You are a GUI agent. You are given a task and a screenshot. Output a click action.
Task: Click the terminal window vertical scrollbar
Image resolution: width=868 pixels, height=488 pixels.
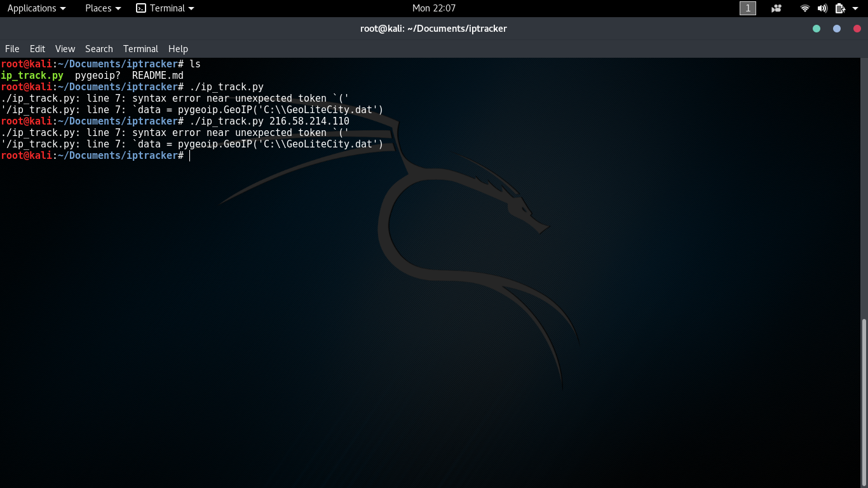pyautogui.click(x=864, y=402)
